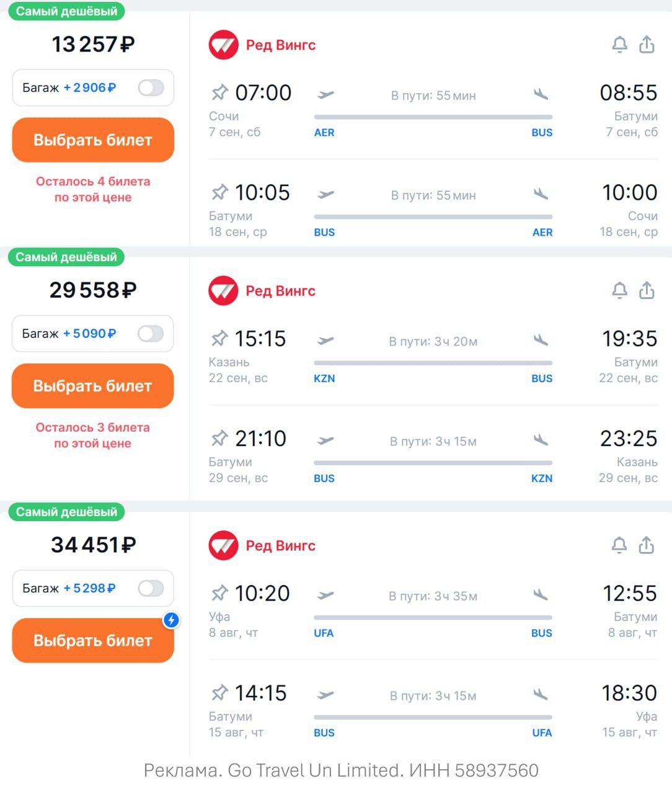Screen dimensions: 672x794
Task: Pin the 07:00 Sochi departure flight
Action: click(219, 93)
